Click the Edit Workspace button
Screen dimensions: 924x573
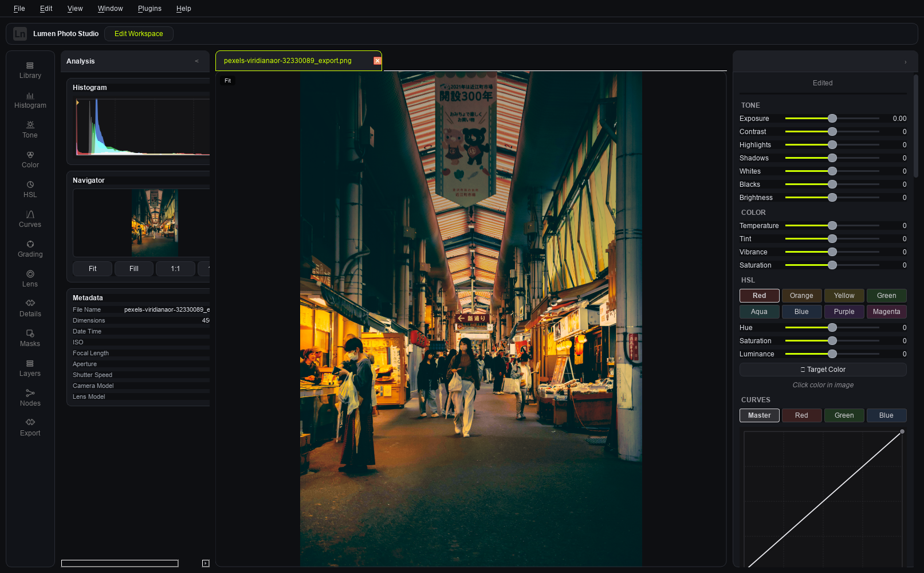tap(139, 34)
